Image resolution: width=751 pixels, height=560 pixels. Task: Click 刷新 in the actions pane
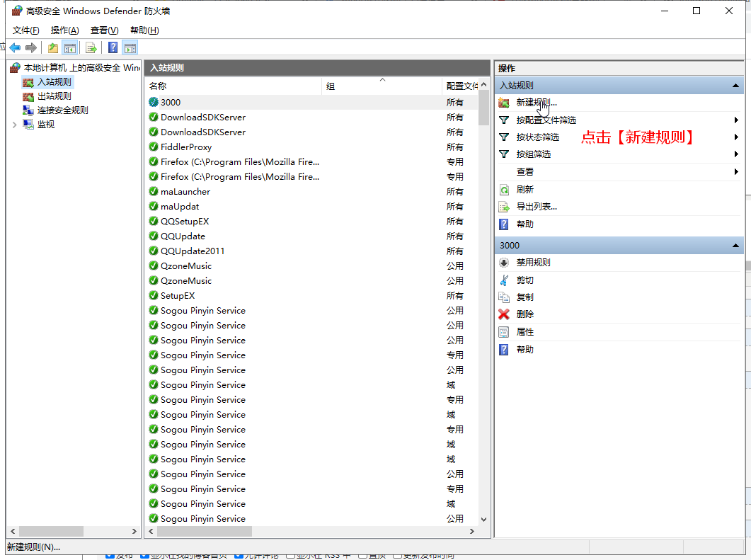(525, 190)
